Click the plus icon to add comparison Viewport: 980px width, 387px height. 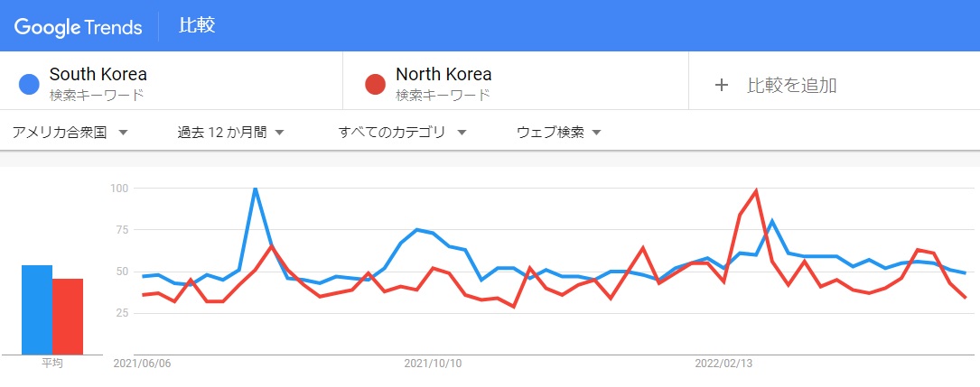coord(722,85)
